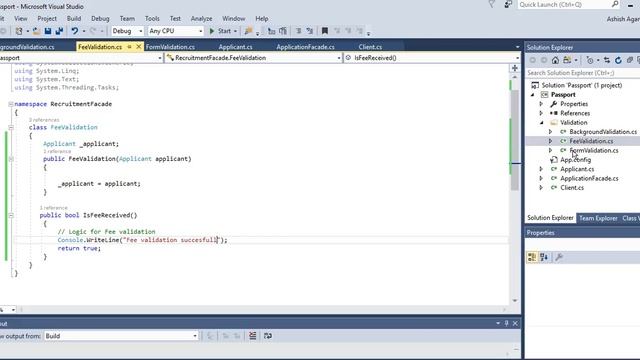Viewport: 640px width, 360px height.
Task: Collapse the namespace RecruitmentFacade code block
Action: click(11, 104)
